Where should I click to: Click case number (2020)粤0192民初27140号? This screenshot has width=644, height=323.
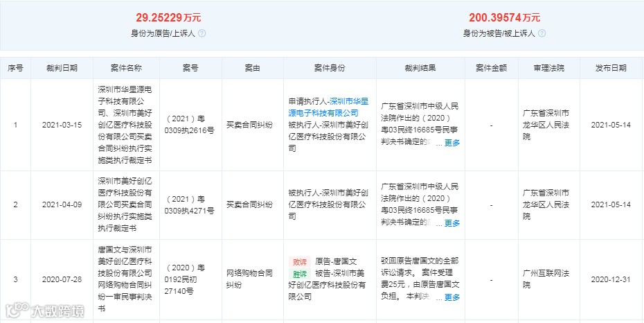point(186,279)
